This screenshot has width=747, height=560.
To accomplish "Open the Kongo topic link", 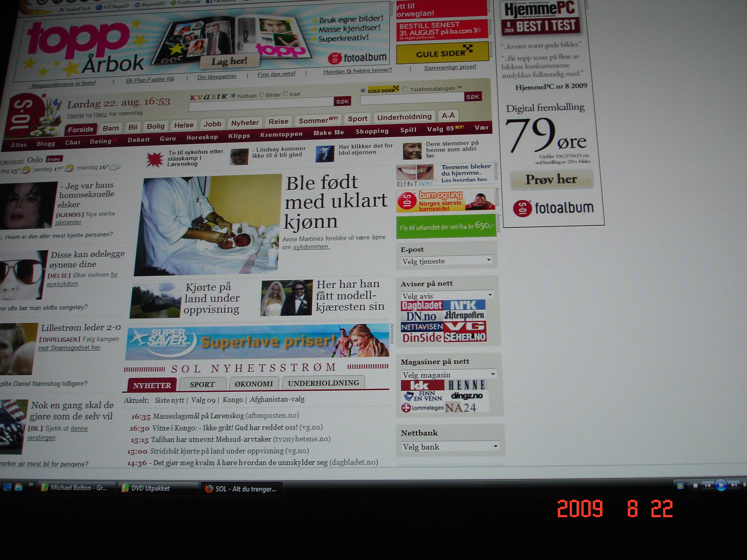I will [x=233, y=400].
